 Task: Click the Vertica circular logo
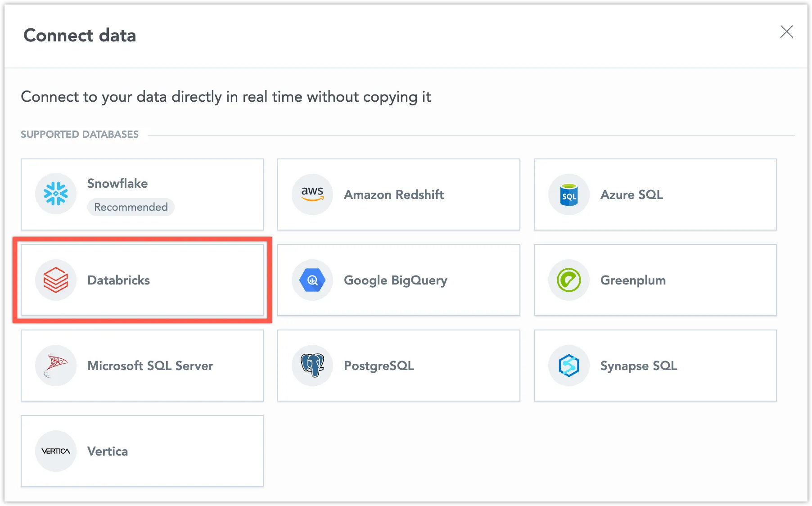[x=56, y=451]
